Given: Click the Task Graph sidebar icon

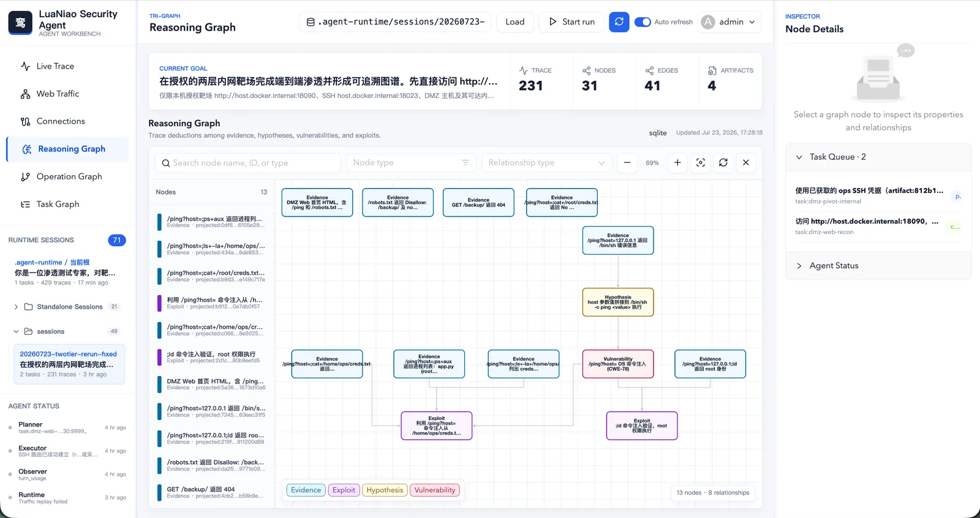Looking at the screenshot, I should pyautogui.click(x=25, y=204).
